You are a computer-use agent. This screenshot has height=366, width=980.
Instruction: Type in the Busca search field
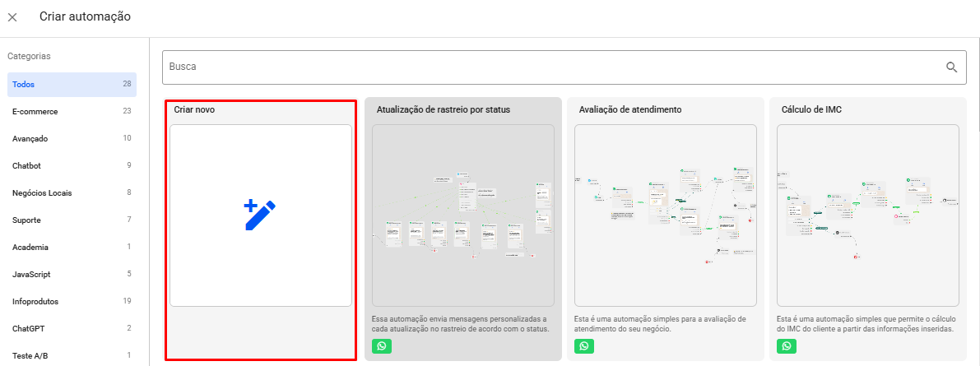(x=551, y=67)
